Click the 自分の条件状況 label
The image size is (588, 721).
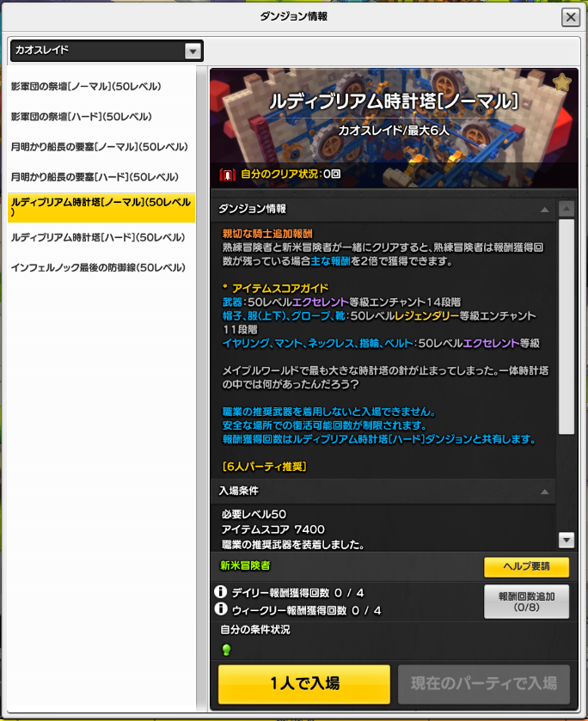point(255,630)
